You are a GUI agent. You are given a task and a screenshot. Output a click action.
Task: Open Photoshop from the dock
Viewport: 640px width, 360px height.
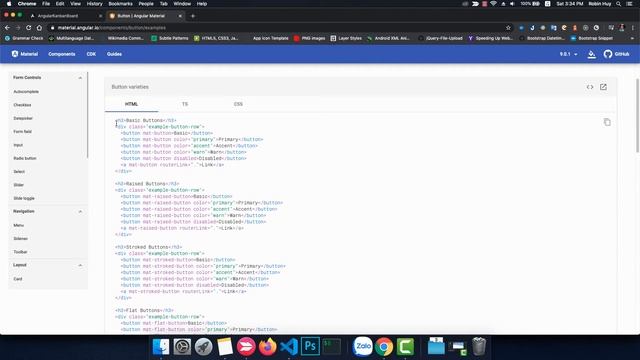pyautogui.click(x=310, y=347)
